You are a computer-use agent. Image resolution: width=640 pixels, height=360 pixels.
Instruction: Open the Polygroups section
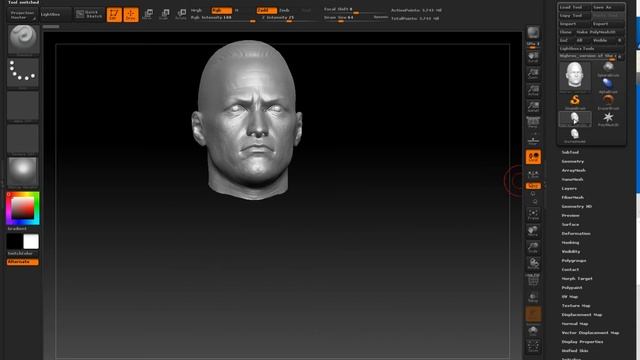pyautogui.click(x=574, y=260)
